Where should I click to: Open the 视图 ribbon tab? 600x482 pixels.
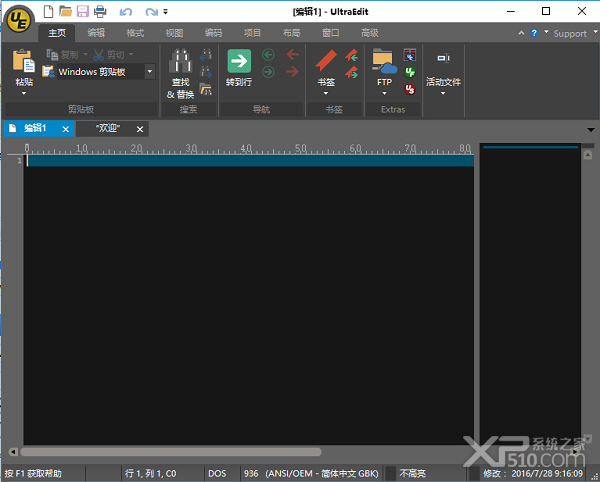(x=174, y=33)
